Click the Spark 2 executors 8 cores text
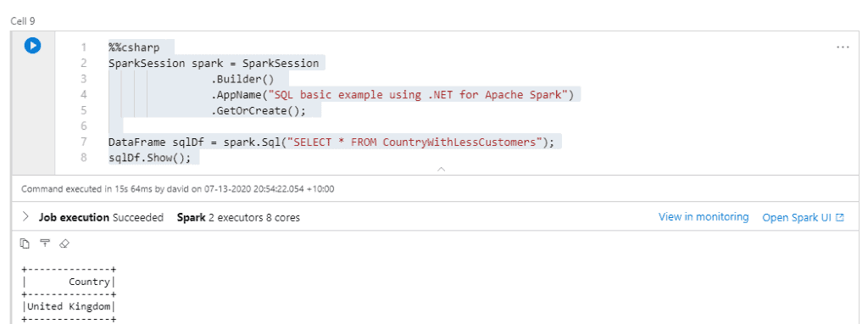 pos(238,218)
